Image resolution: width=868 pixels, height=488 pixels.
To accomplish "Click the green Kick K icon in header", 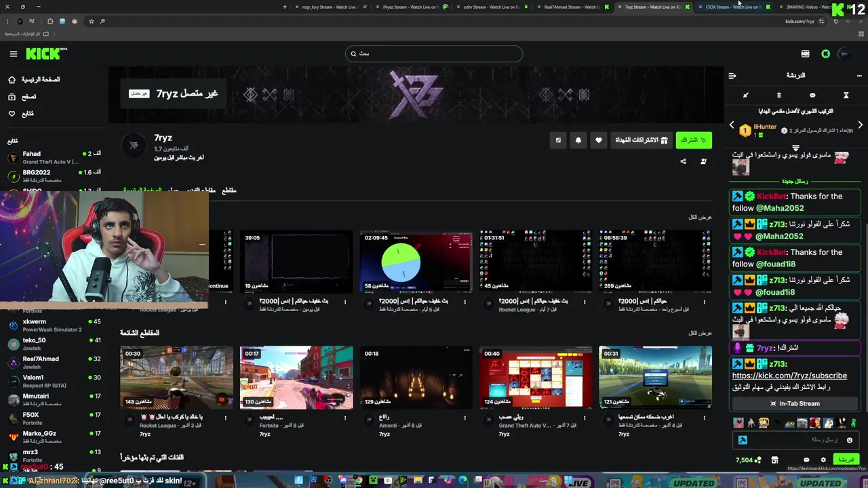I will tap(825, 54).
